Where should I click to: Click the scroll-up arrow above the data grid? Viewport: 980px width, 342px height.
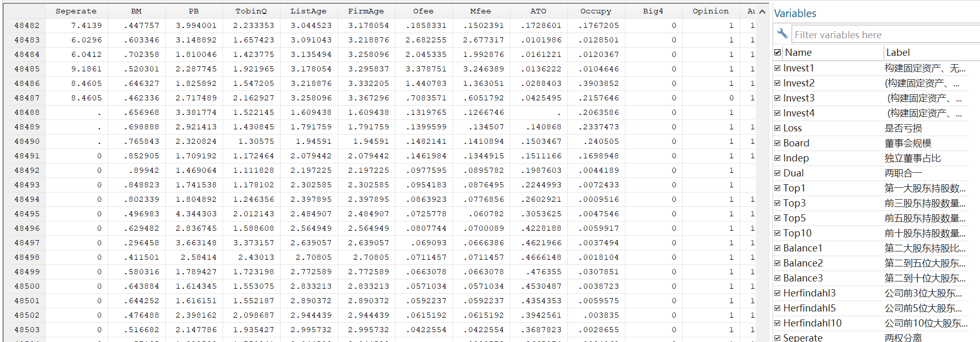pyautogui.click(x=762, y=11)
